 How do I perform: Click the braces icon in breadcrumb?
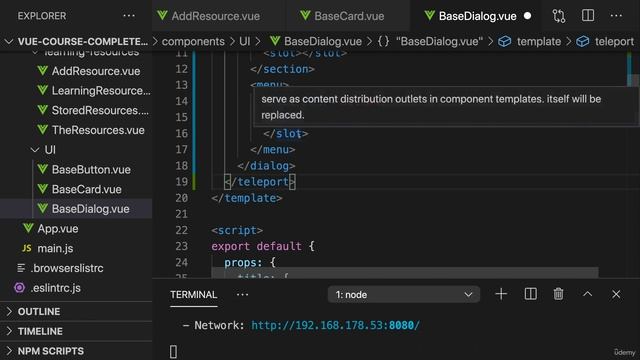pyautogui.click(x=383, y=41)
